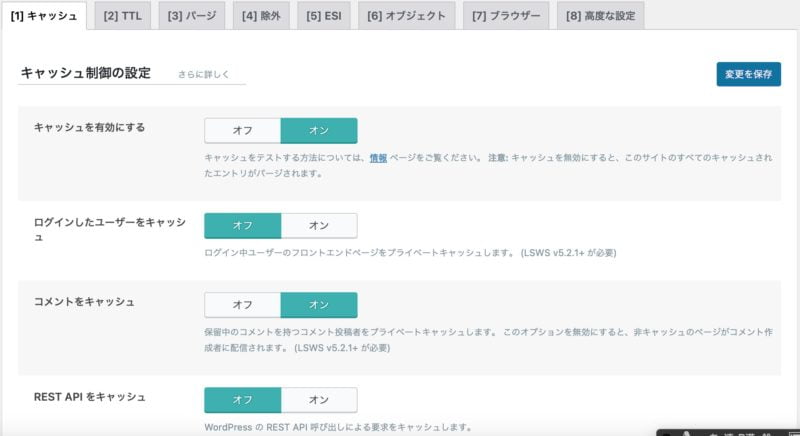Open the [3] パージ tab
Screen dimensions: 800x436
193,16
